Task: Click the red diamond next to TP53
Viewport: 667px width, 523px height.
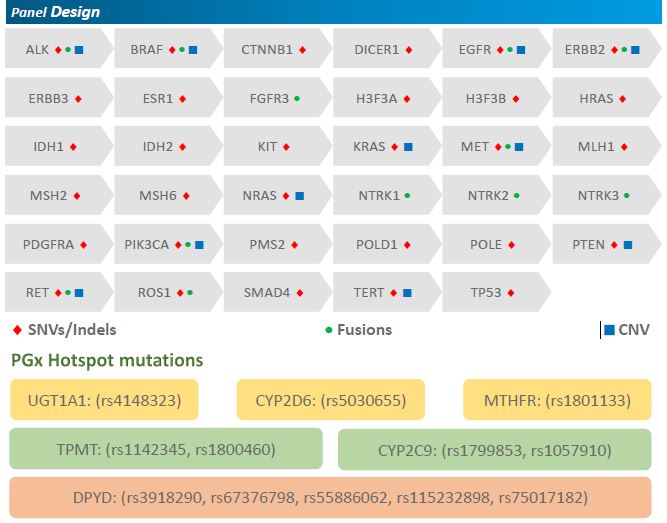Action: tap(511, 293)
